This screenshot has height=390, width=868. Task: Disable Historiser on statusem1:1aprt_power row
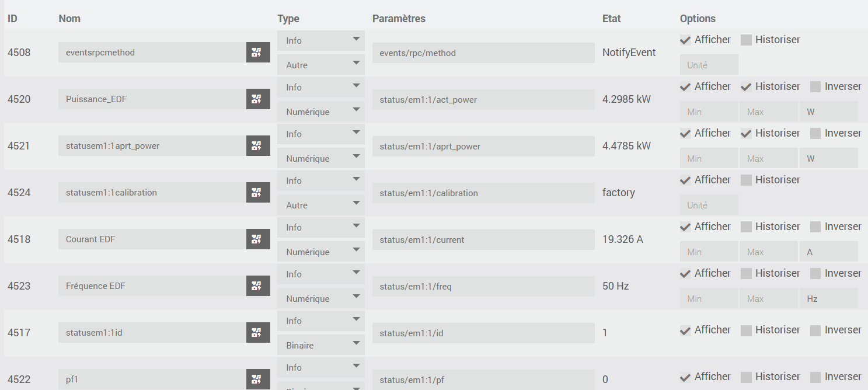(x=746, y=133)
